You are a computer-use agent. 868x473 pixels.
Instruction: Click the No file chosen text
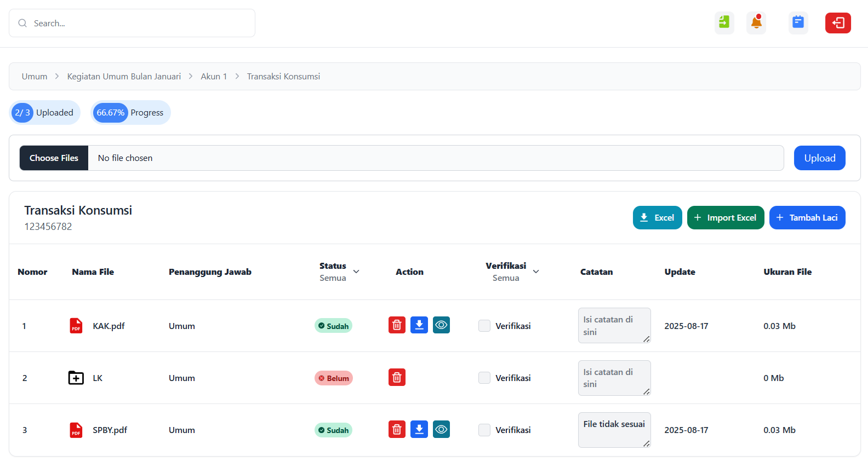125,158
